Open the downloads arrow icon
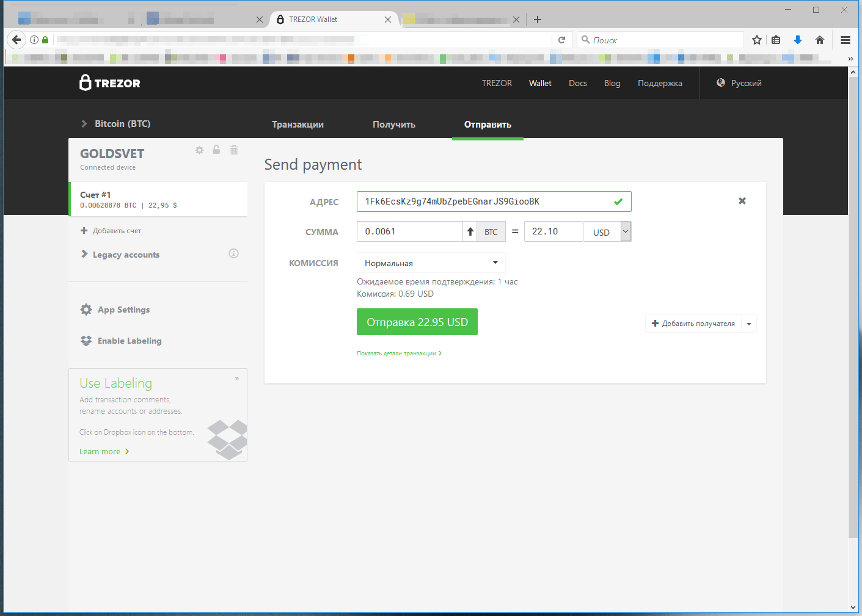This screenshot has height=616, width=862. click(x=797, y=40)
